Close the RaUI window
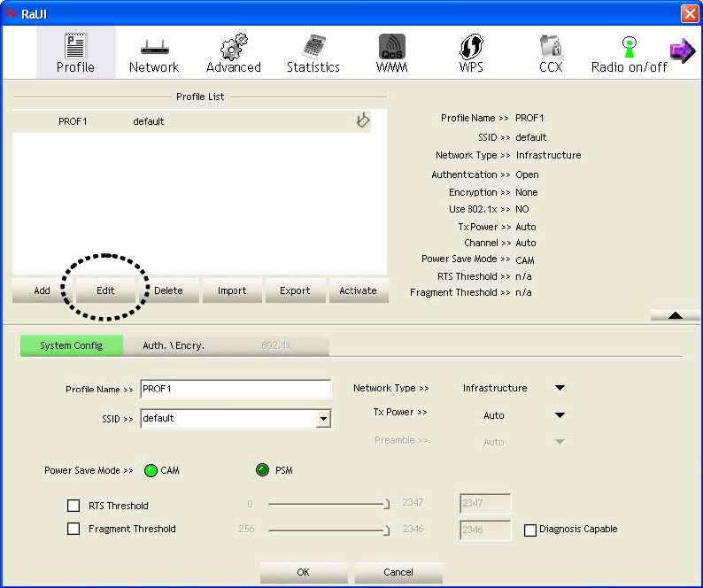This screenshot has height=588, width=703. coord(690,13)
